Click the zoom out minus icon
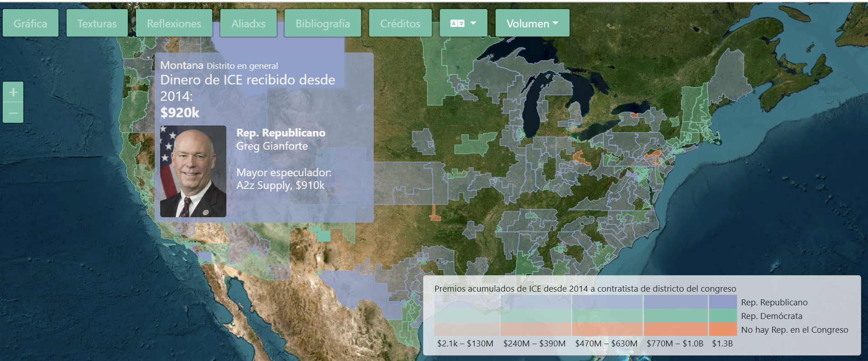 coord(13,113)
